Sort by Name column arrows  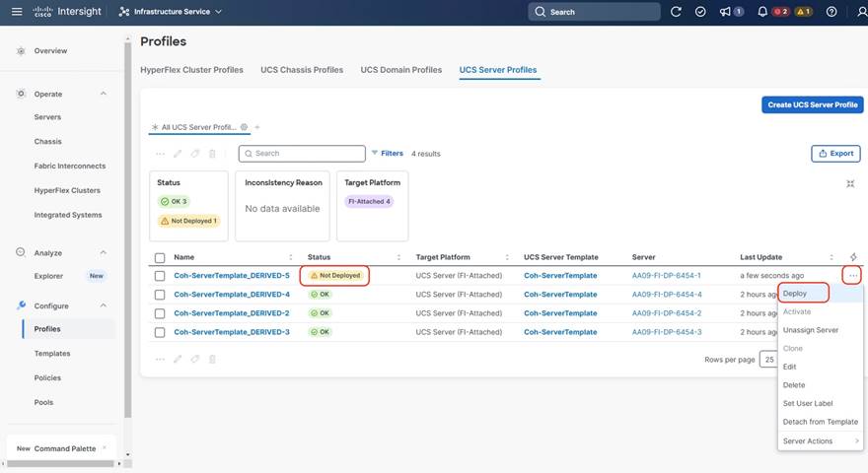click(x=291, y=257)
